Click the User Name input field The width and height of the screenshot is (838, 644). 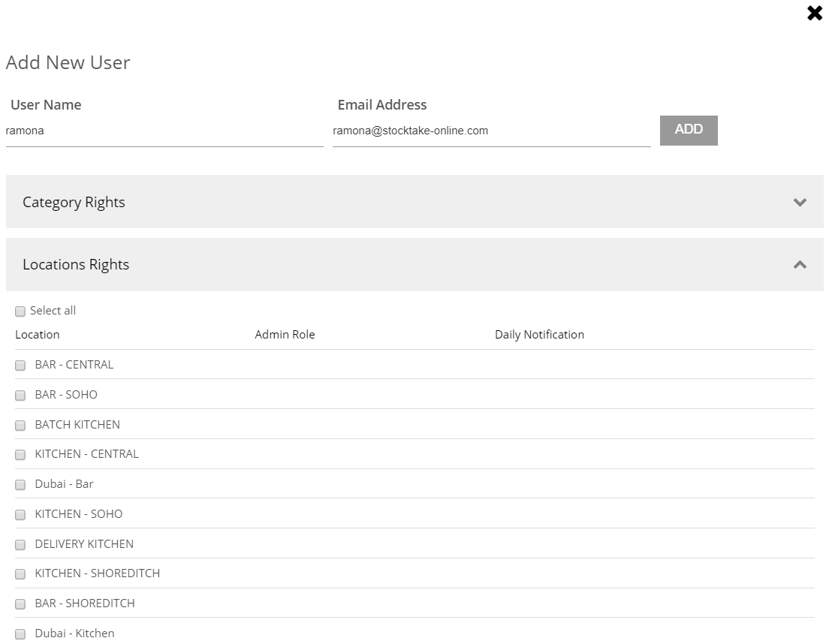pos(164,131)
